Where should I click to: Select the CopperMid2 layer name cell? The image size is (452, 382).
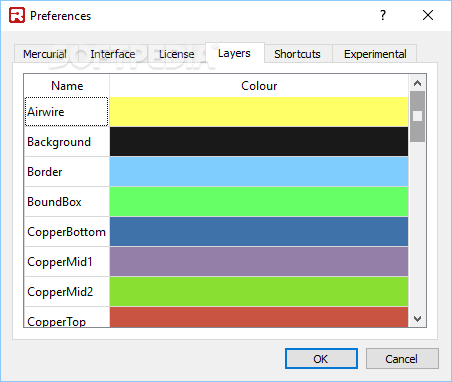(67, 292)
